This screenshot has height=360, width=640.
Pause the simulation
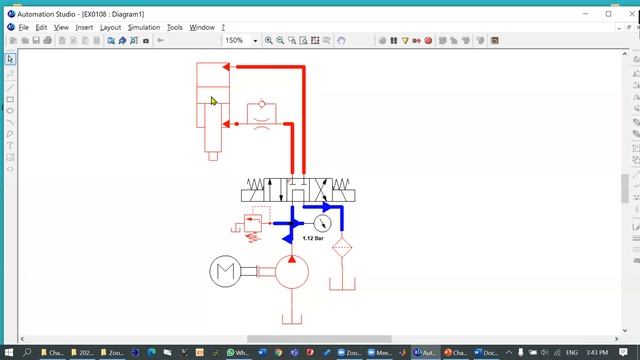[x=393, y=40]
